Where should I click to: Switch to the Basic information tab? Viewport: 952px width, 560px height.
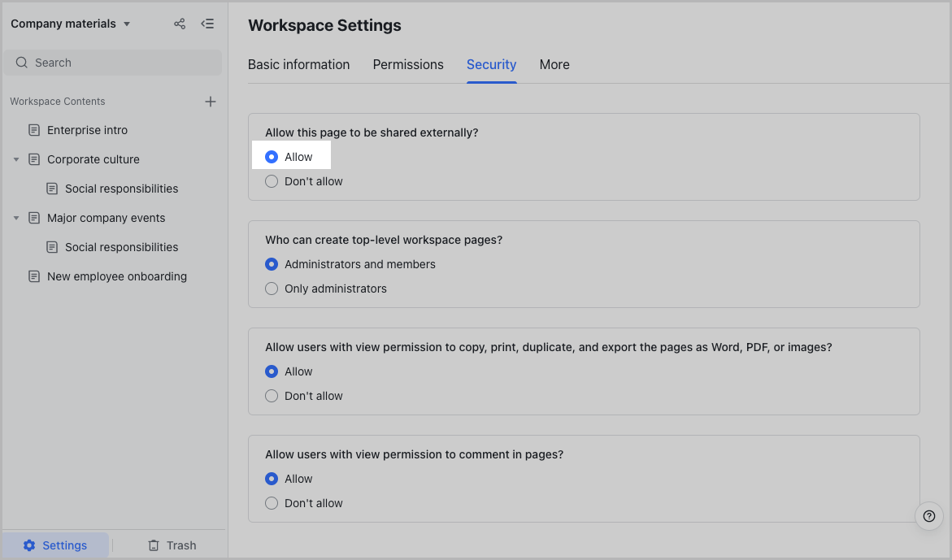pos(298,64)
